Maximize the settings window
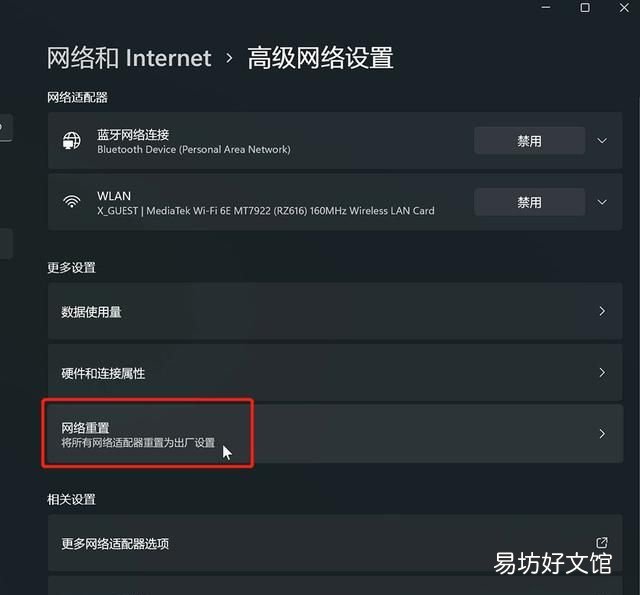This screenshot has height=595, width=640. [585, 7]
